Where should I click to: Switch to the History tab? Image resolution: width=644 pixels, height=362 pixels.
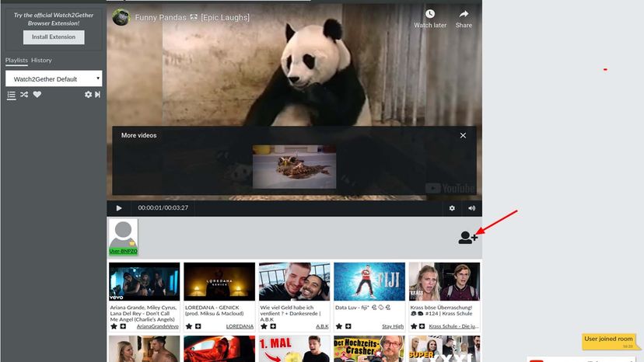tap(41, 61)
